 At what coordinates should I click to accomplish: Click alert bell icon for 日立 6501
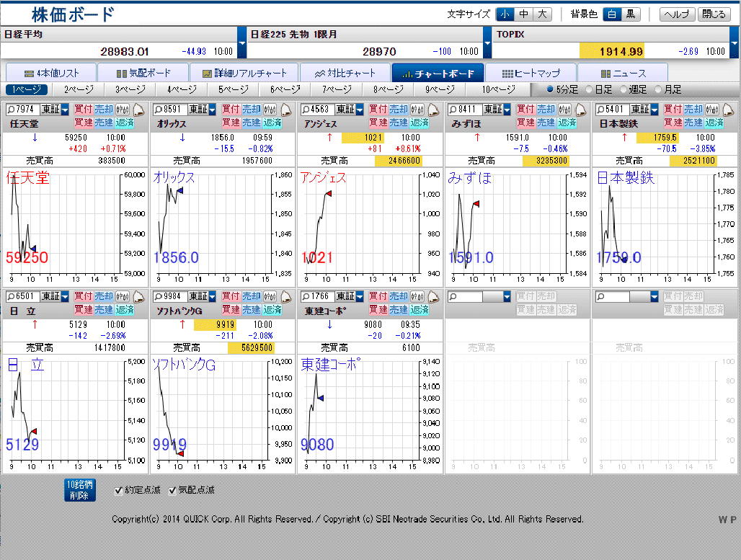(x=139, y=297)
